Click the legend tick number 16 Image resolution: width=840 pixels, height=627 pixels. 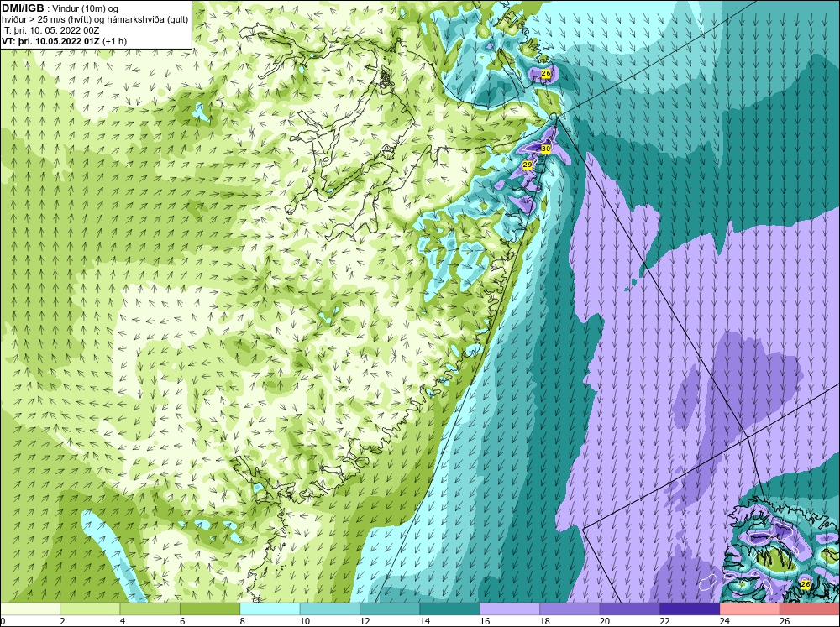[485, 621]
